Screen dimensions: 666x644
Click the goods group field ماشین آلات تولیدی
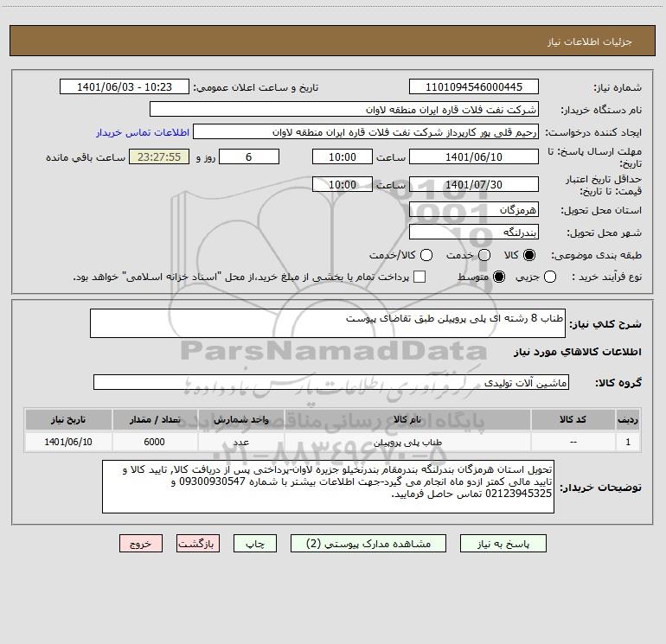[331, 382]
